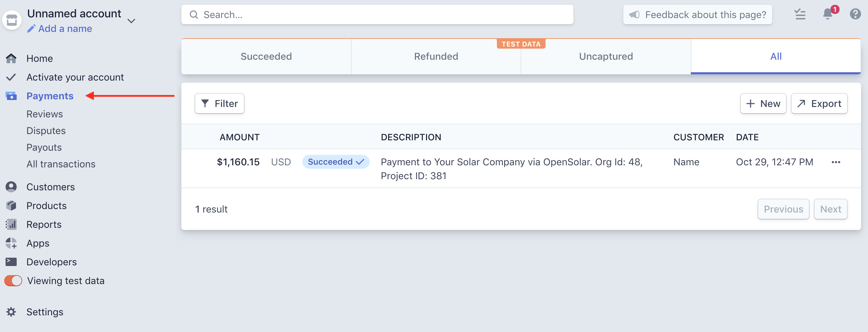Open the payment row three-dots menu
Image resolution: width=868 pixels, height=332 pixels.
[x=836, y=162]
